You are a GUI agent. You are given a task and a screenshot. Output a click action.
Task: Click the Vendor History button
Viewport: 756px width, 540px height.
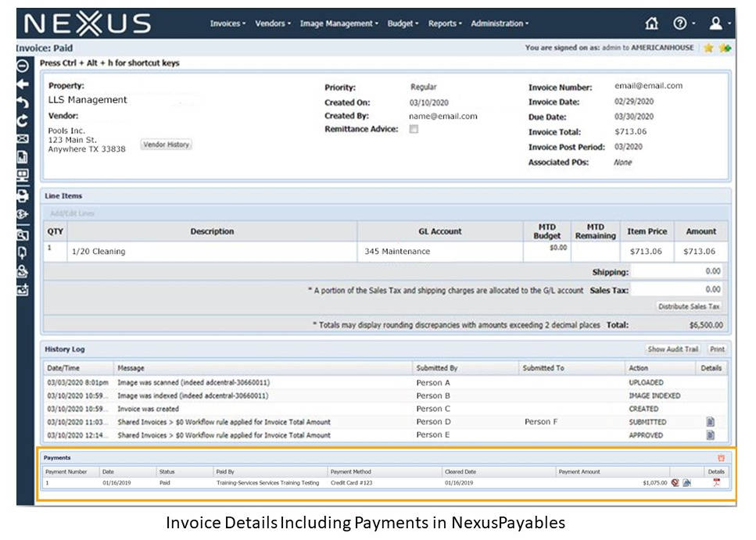click(x=167, y=144)
